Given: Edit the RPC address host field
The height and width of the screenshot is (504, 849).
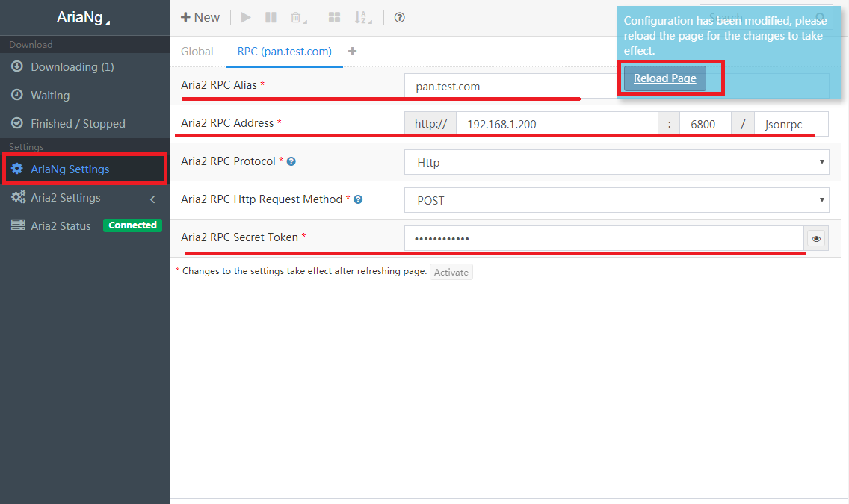Looking at the screenshot, I should 558,125.
